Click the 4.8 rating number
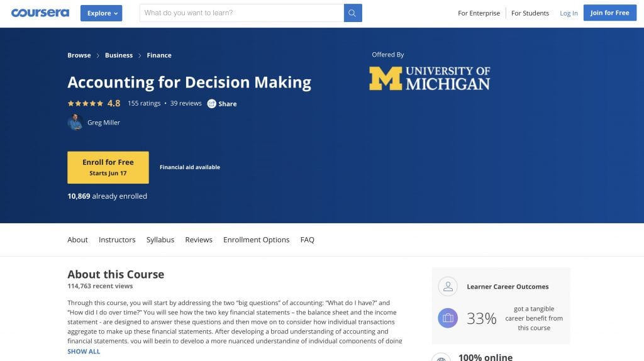Viewport: 644px width, 361px height. [x=114, y=104]
